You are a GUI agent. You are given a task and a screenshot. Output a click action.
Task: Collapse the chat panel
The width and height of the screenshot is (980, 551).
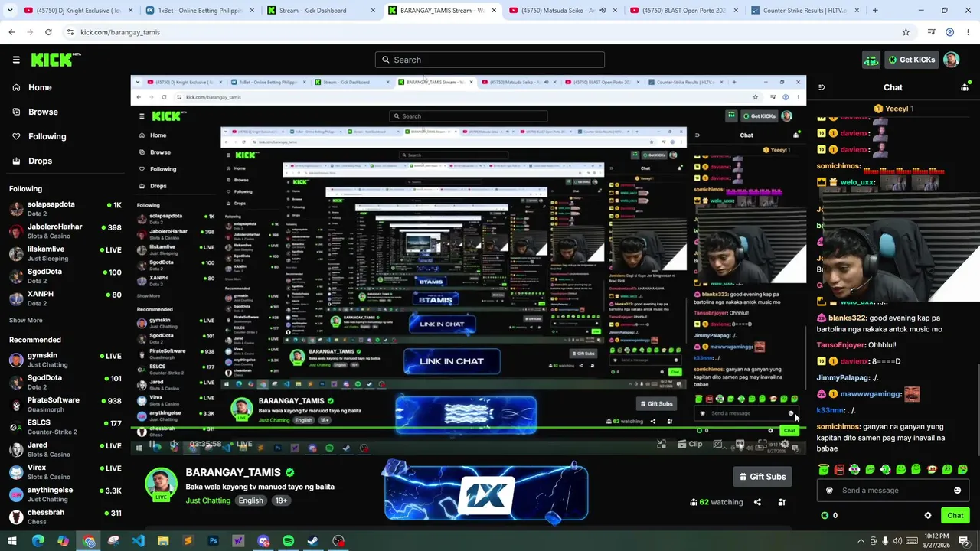click(822, 87)
